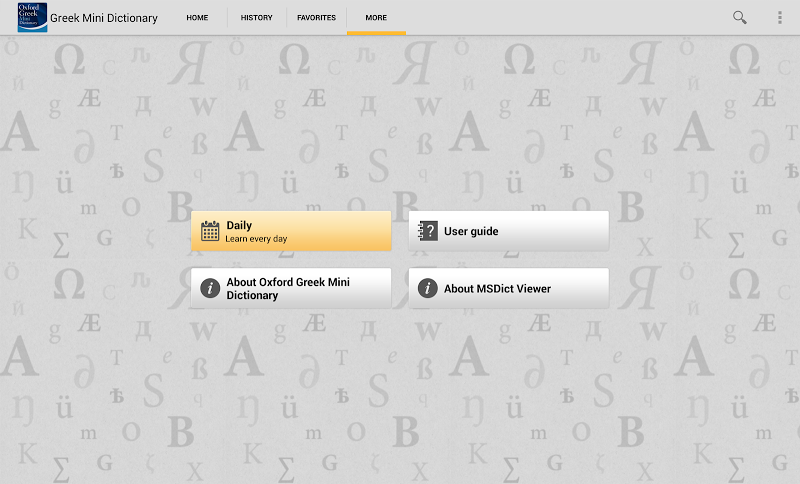Click the Oxford Greek dictionary app logo
The image size is (800, 484).
tap(32, 18)
